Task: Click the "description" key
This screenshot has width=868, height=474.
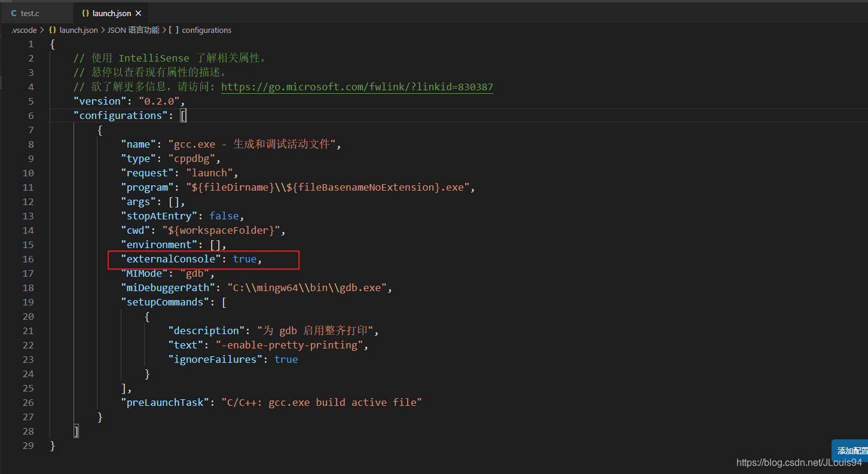Action: 206,331
